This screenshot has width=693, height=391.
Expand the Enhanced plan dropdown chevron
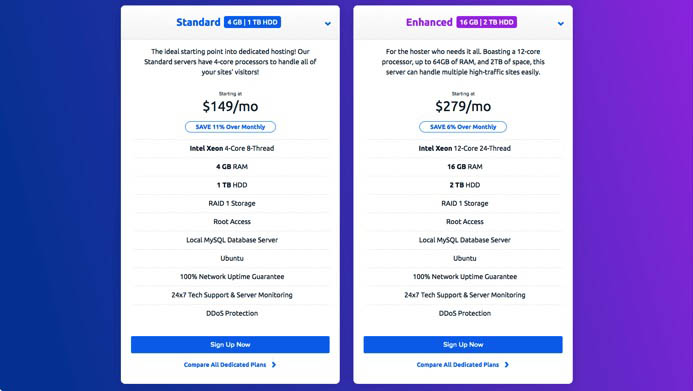click(560, 24)
